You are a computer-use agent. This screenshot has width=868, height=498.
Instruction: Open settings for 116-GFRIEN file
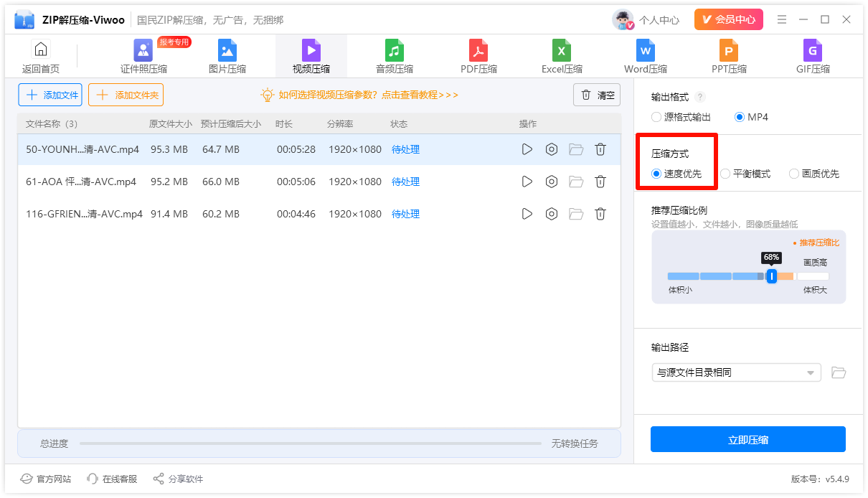[552, 214]
